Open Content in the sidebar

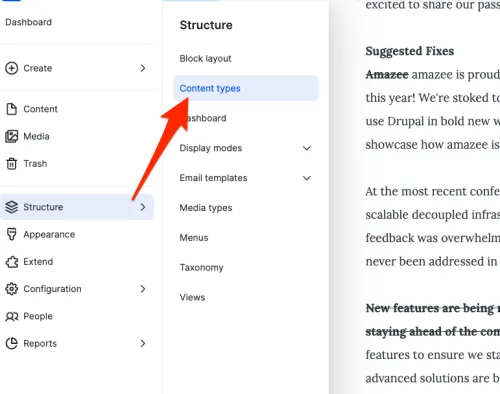click(40, 109)
